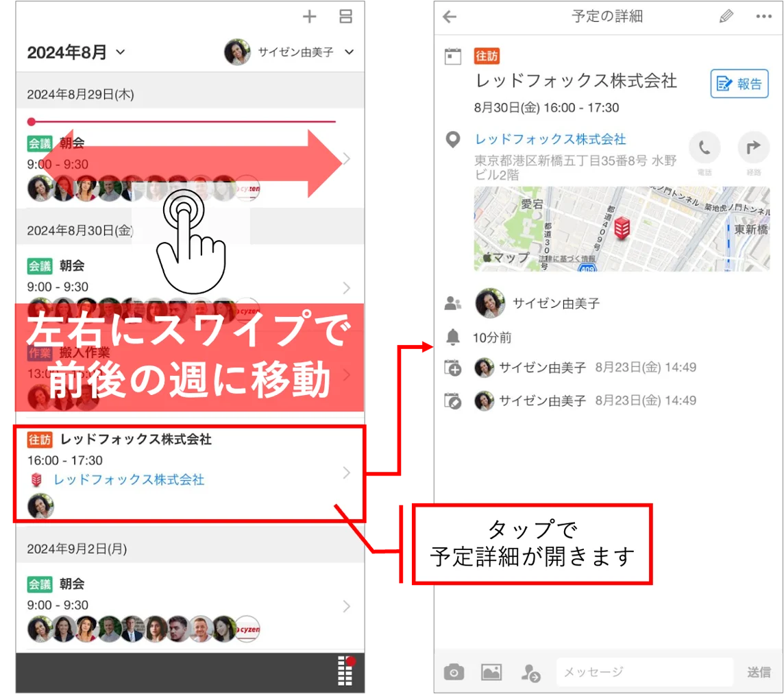Open the grid menu icon in bottom bar

click(345, 671)
